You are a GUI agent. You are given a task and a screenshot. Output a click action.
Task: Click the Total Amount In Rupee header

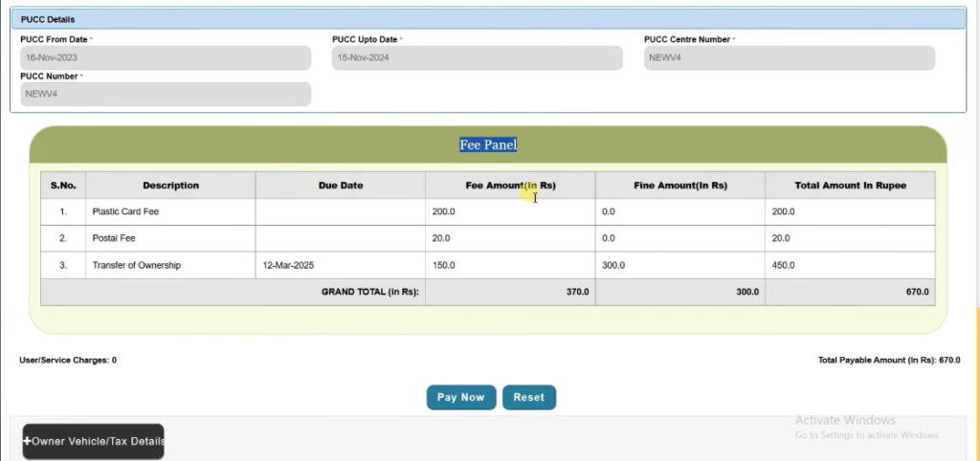click(x=850, y=186)
